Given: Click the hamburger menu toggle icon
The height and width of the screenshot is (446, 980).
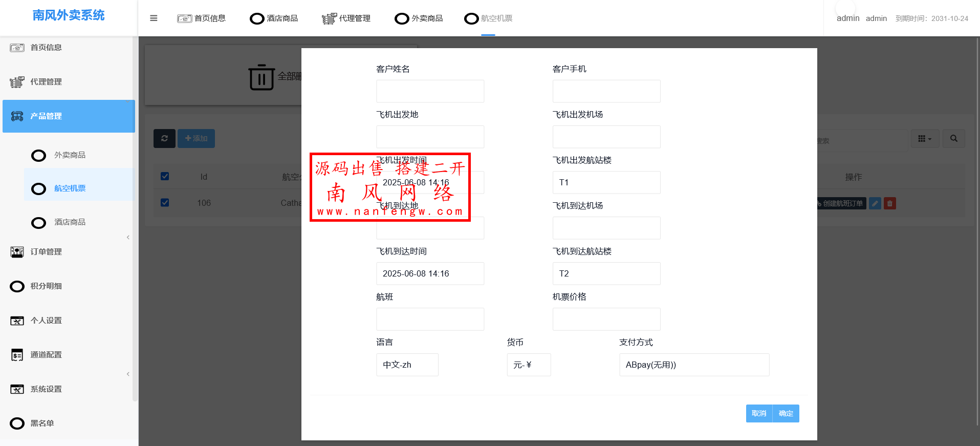Looking at the screenshot, I should click(154, 18).
